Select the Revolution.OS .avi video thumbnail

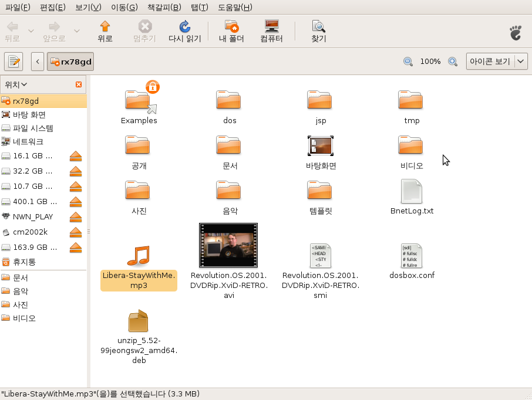[x=228, y=245]
